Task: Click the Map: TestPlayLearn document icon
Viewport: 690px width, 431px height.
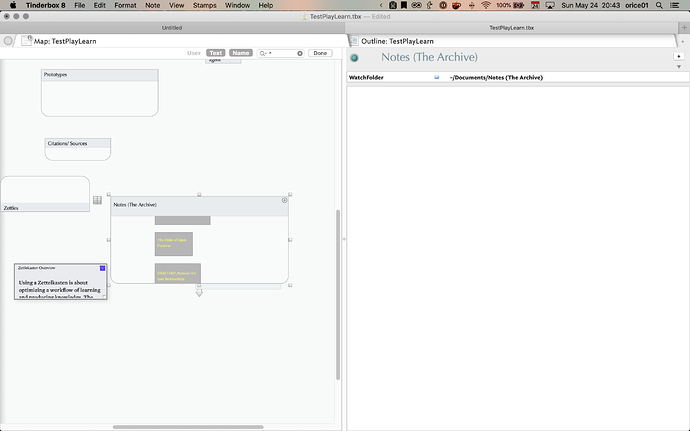Action: pyautogui.click(x=26, y=41)
